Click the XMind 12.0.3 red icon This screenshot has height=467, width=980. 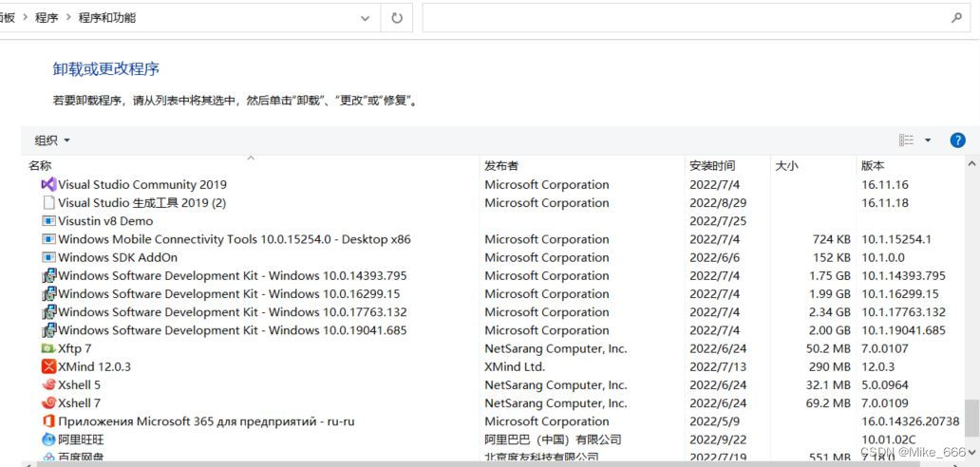(49, 366)
